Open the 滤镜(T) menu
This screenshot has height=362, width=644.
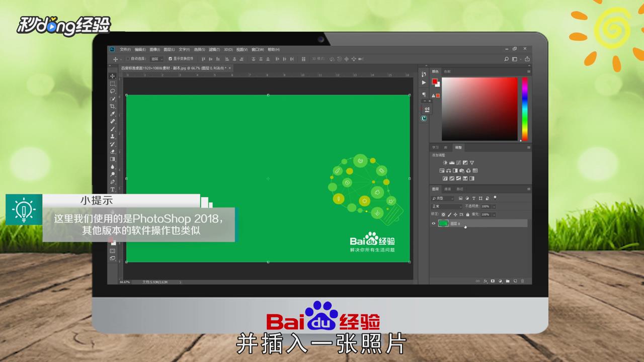click(x=214, y=49)
